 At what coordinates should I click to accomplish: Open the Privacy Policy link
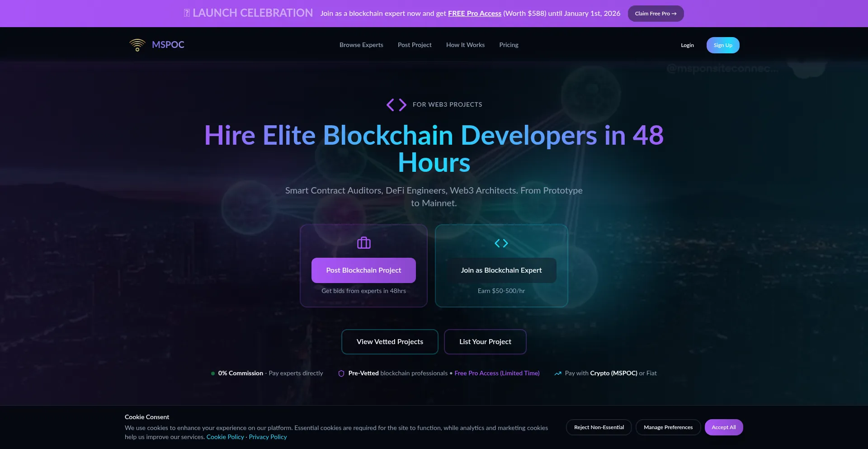[x=268, y=437]
